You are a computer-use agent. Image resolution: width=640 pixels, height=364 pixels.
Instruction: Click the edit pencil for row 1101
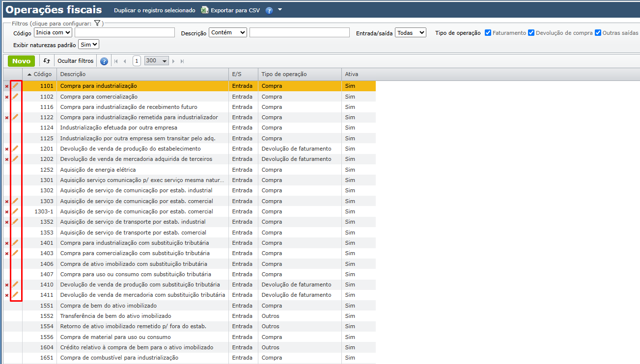click(x=15, y=86)
